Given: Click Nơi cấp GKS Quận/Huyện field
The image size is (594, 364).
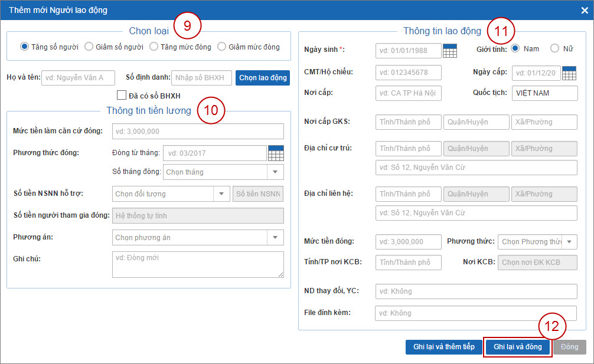Looking at the screenshot, I should click(476, 122).
